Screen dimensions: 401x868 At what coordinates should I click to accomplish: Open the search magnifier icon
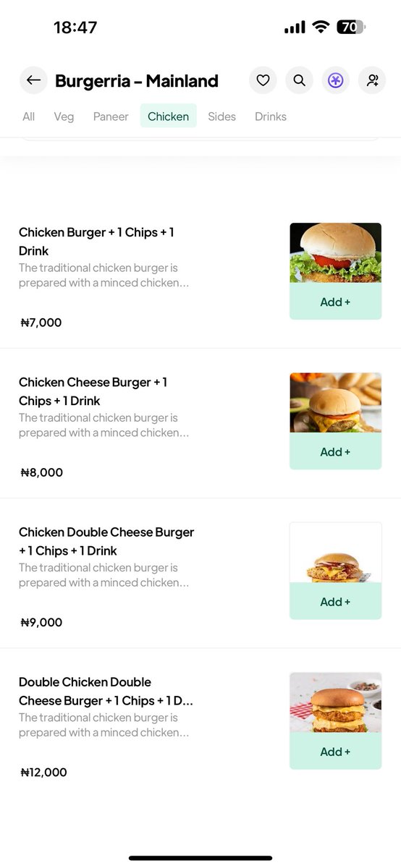pyautogui.click(x=299, y=80)
